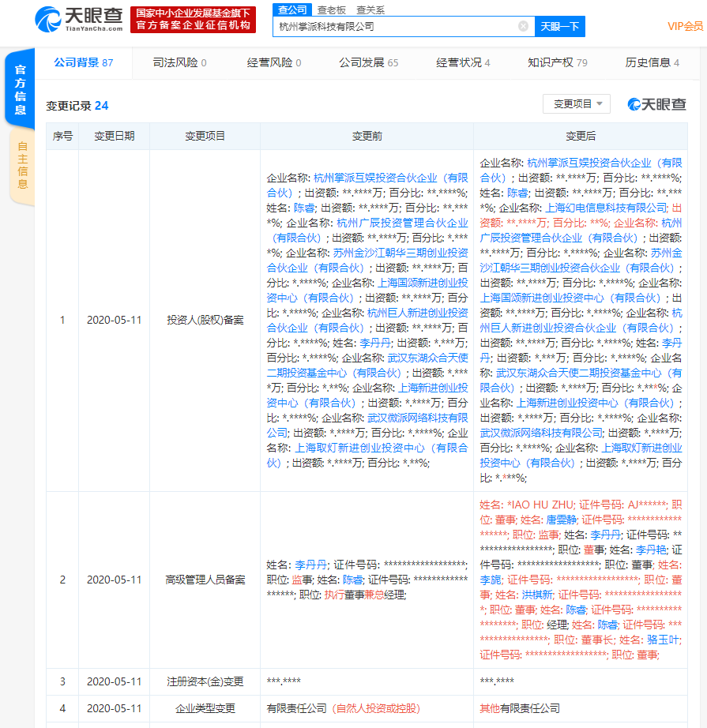Go to the 经营风险 tab
Image resolution: width=707 pixels, height=728 pixels.
274,62
